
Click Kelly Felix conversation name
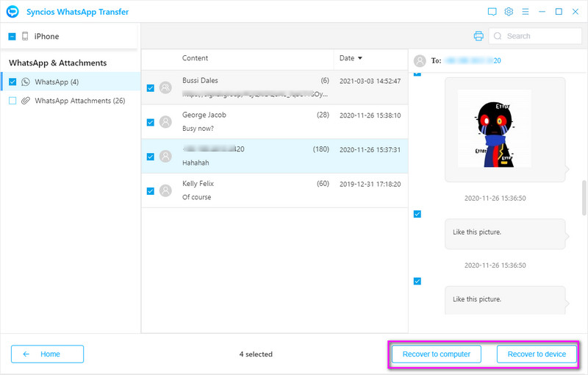point(198,184)
